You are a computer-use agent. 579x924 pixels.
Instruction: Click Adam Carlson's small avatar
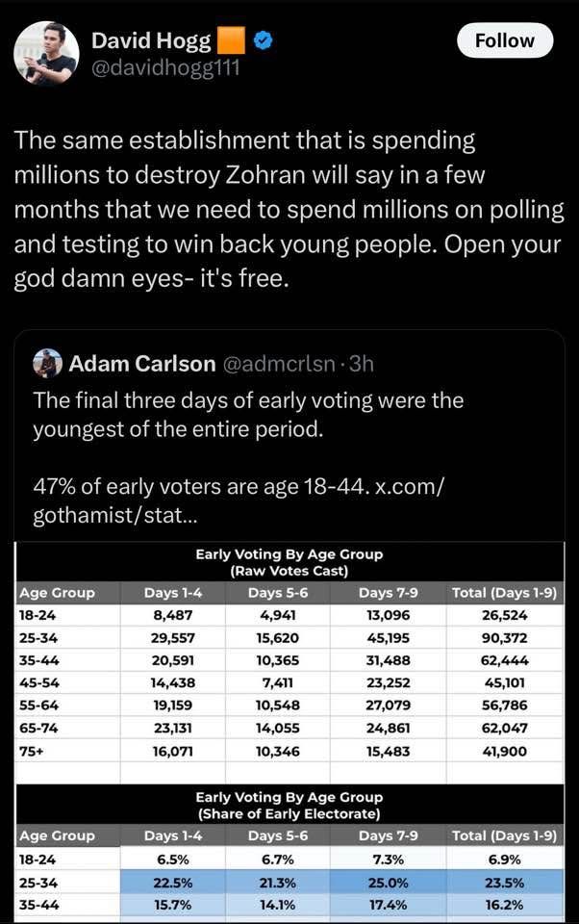pos(48,364)
